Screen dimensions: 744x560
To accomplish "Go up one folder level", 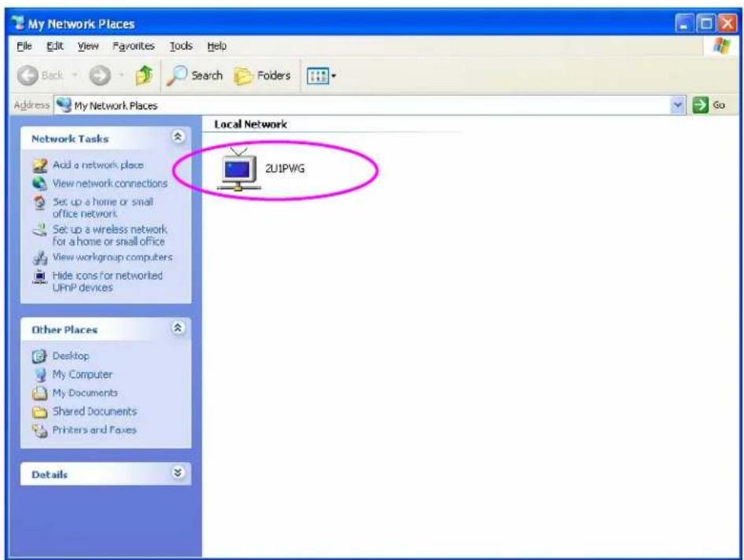I will pyautogui.click(x=144, y=76).
